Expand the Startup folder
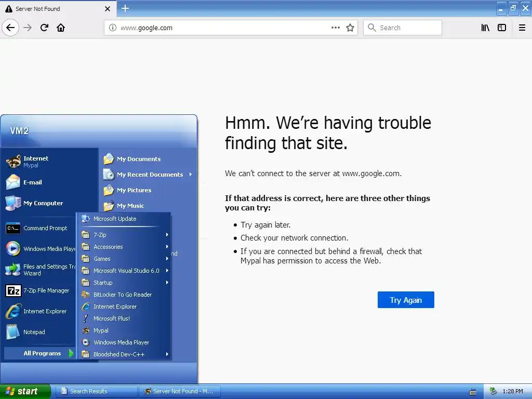Viewport: 532px width, 399px height. point(124,283)
